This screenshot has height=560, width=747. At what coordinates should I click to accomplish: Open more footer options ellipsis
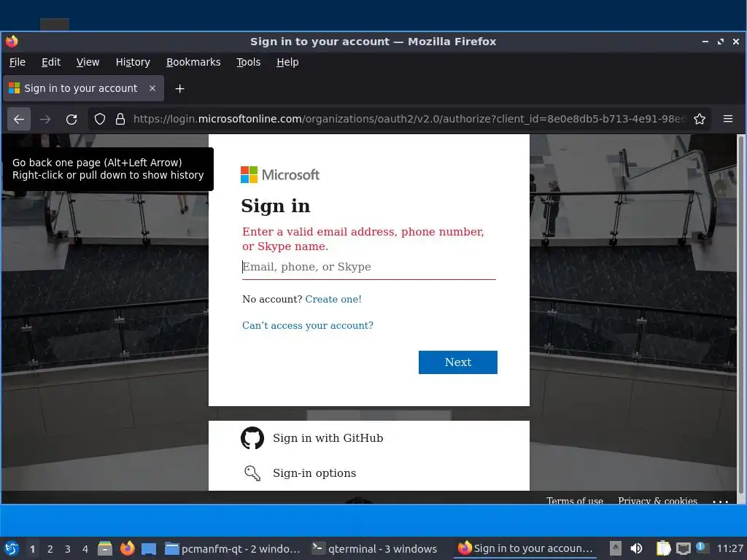(720, 500)
